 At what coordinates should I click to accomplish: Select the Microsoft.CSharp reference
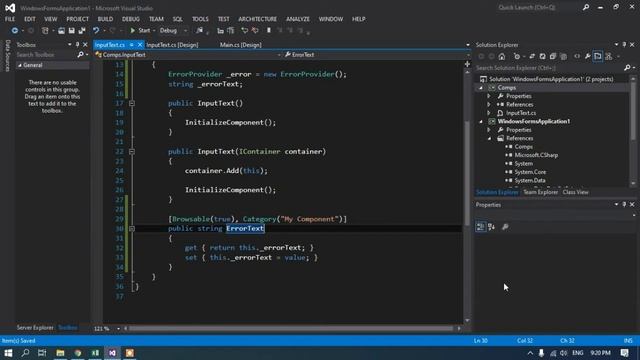[x=536, y=155]
